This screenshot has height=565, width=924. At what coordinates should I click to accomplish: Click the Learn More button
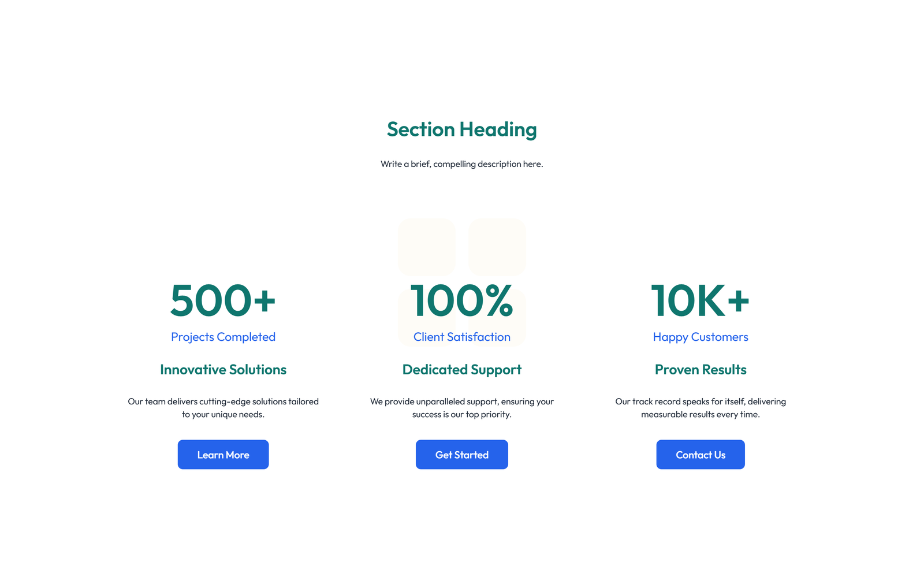tap(223, 455)
